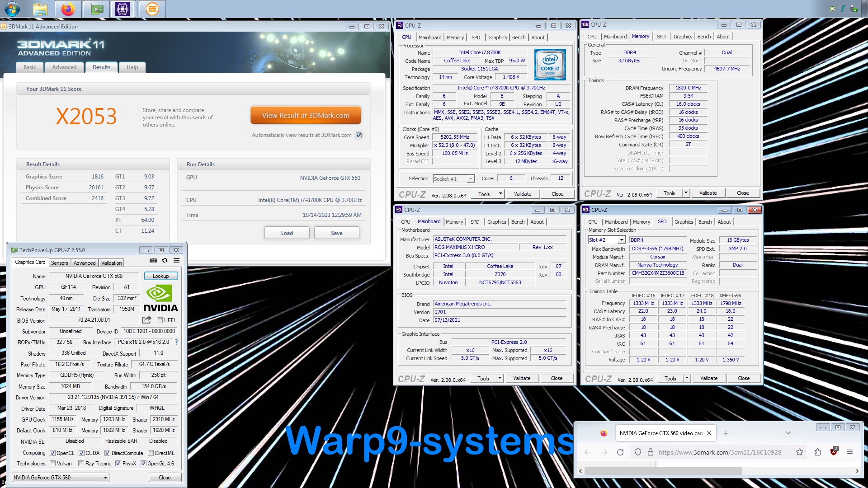Click Validate in CPU-Z Mainboard window
The height and width of the screenshot is (488, 868).
[522, 378]
